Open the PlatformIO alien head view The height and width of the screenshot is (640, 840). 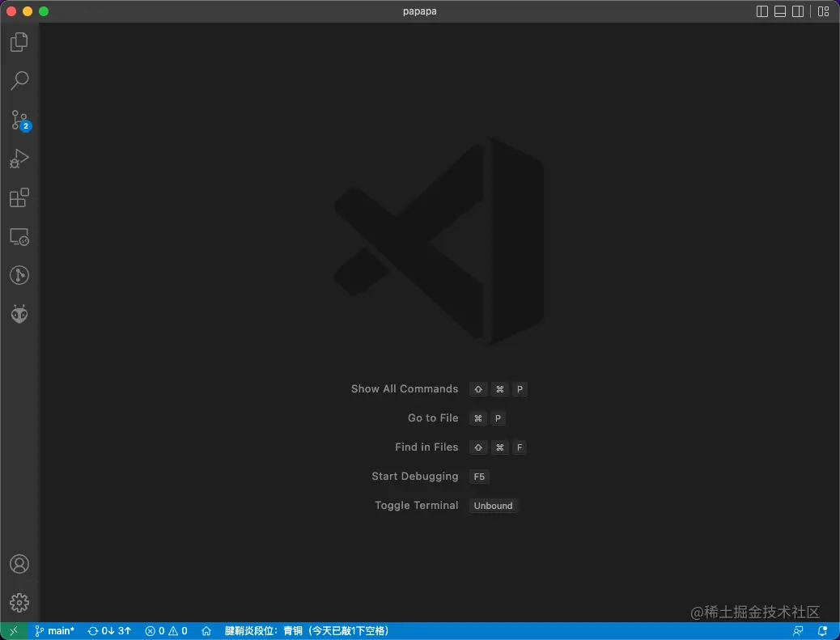coord(19,314)
